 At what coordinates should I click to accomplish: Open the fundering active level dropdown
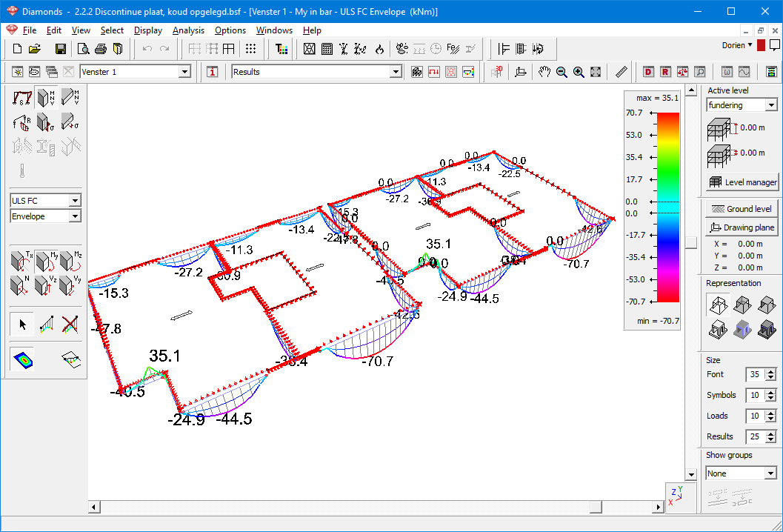click(x=771, y=105)
